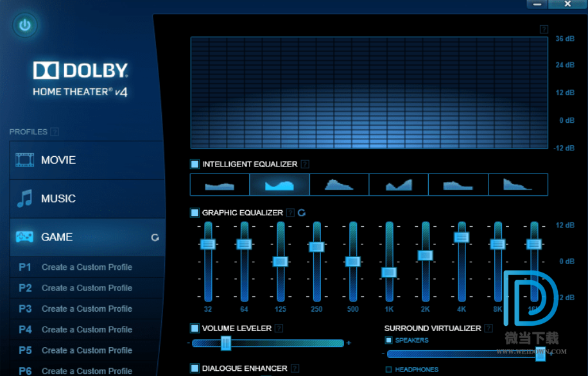Choose the sixth equalizer preset curve
This screenshot has height=376, width=588.
coord(518,185)
